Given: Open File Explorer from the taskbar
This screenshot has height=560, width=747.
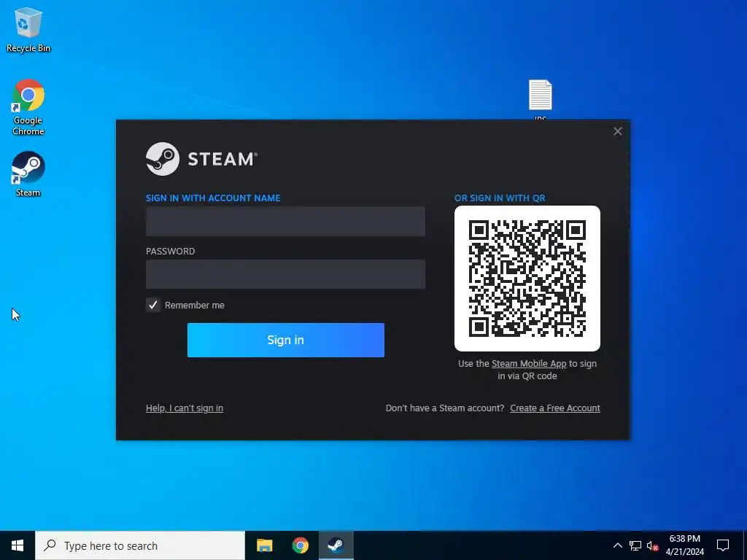Looking at the screenshot, I should 264,545.
